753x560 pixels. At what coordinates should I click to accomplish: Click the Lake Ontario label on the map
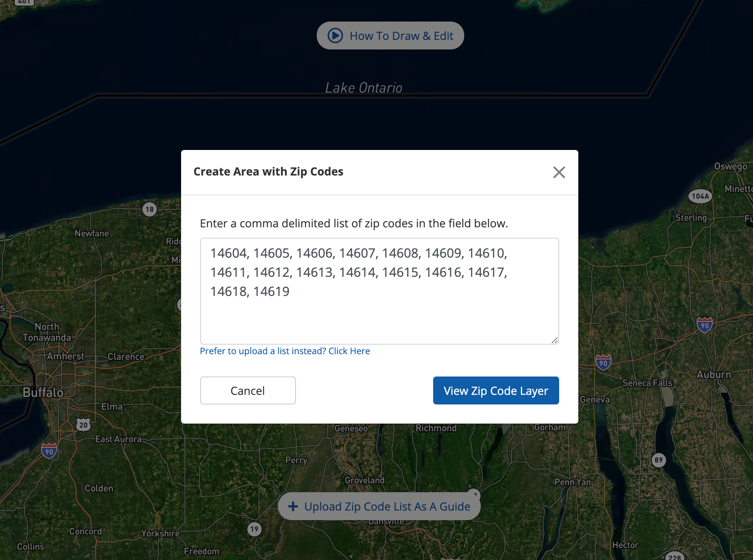point(363,88)
